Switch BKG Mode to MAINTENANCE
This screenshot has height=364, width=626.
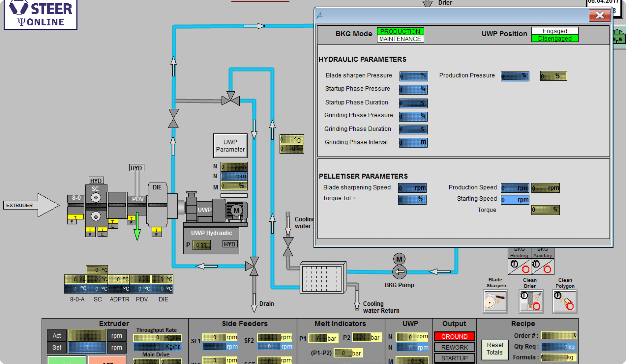400,39
